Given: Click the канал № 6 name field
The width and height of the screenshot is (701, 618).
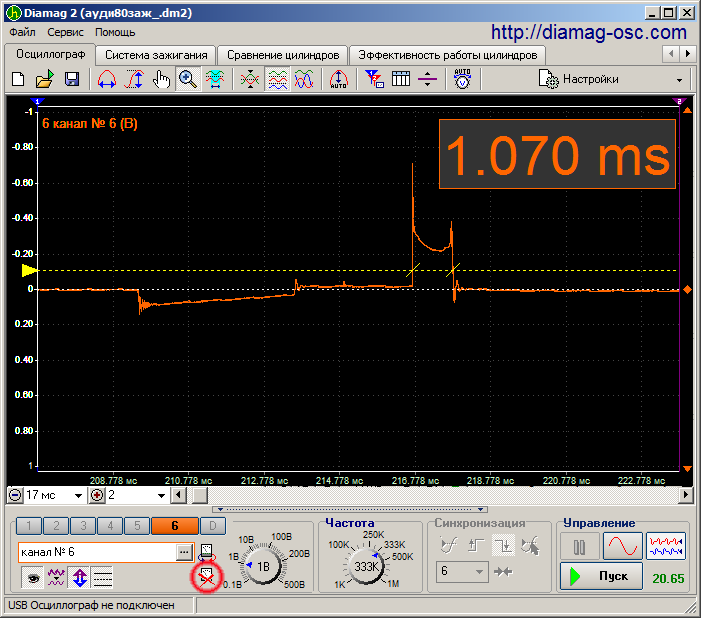Looking at the screenshot, I should click(97, 552).
